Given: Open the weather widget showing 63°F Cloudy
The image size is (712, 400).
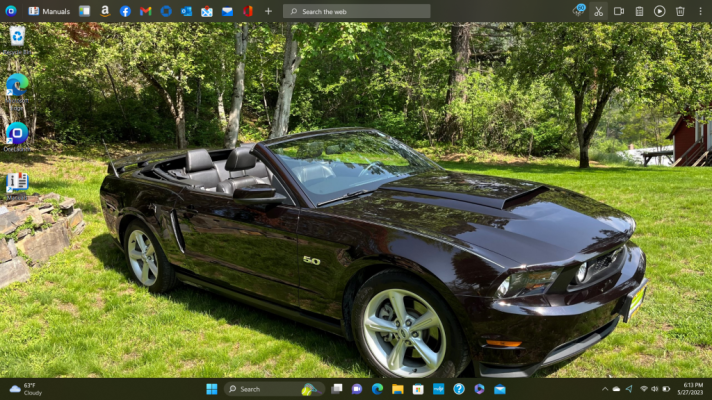Looking at the screenshot, I should [26, 389].
